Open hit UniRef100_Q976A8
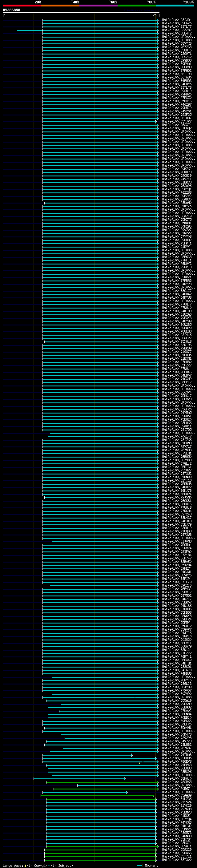 click(x=176, y=809)
